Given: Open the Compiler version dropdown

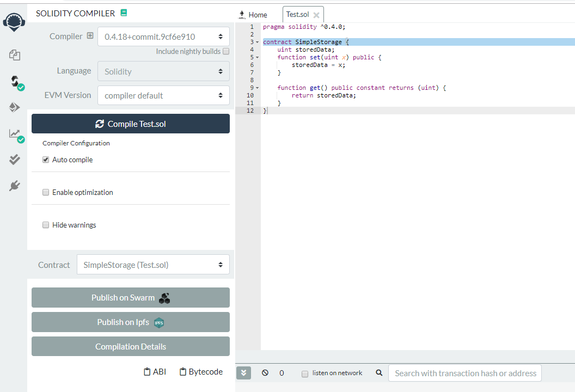Looking at the screenshot, I should coord(163,36).
